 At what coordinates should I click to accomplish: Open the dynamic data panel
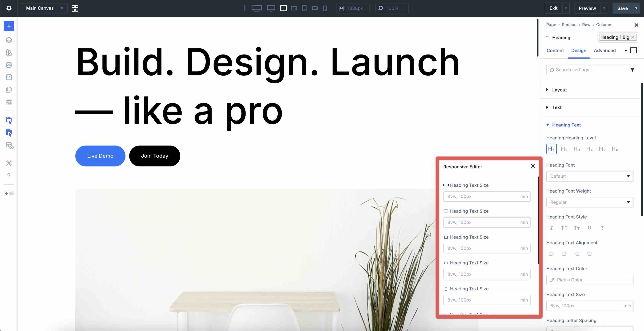[x=9, y=65]
